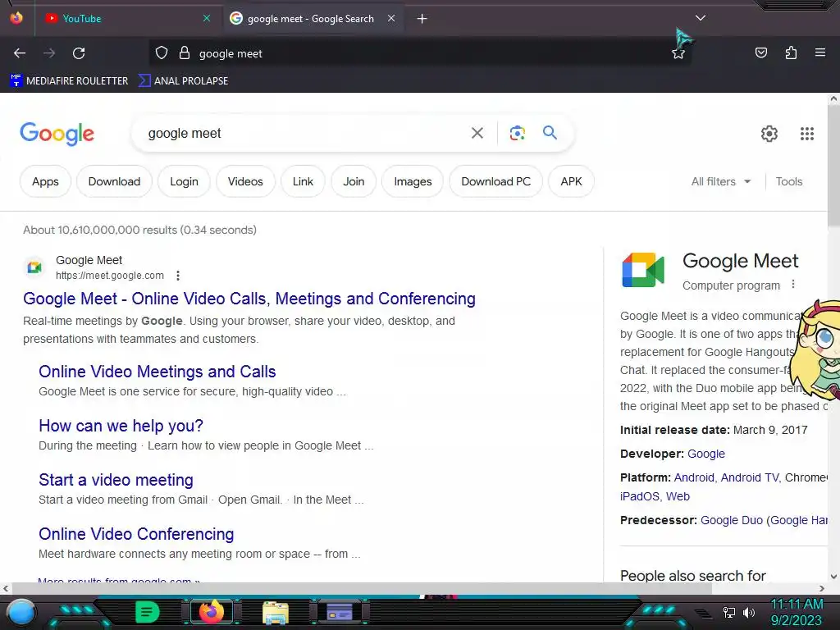Image resolution: width=840 pixels, height=630 pixels.
Task: Expand the All filters dropdown
Action: [x=720, y=181]
